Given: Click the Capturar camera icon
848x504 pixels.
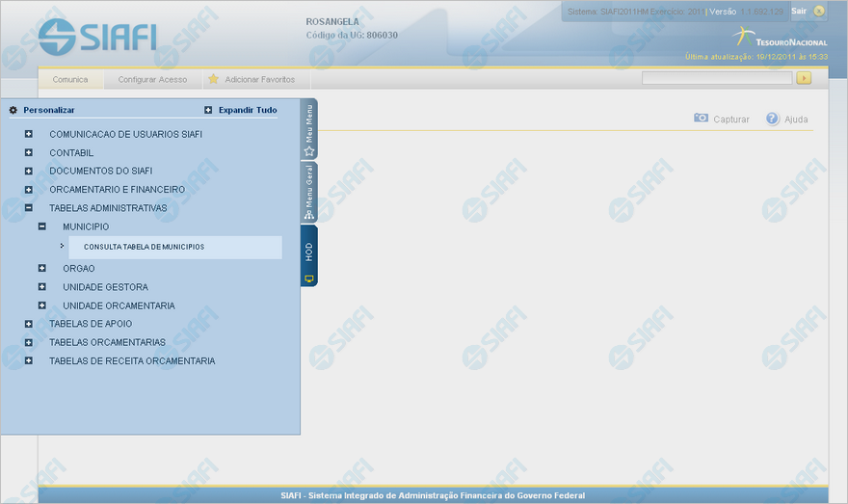Looking at the screenshot, I should pos(702,119).
